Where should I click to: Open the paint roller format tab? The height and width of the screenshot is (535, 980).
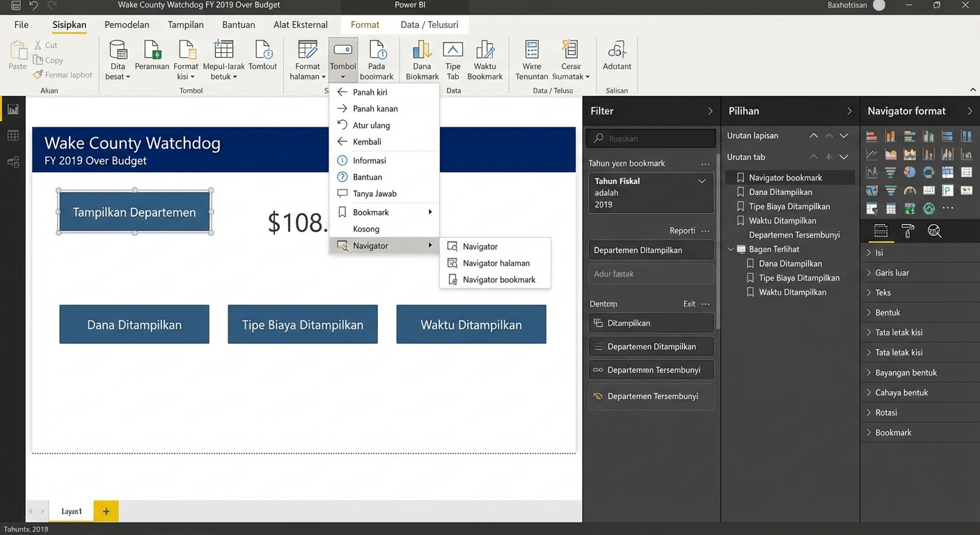pos(908,231)
